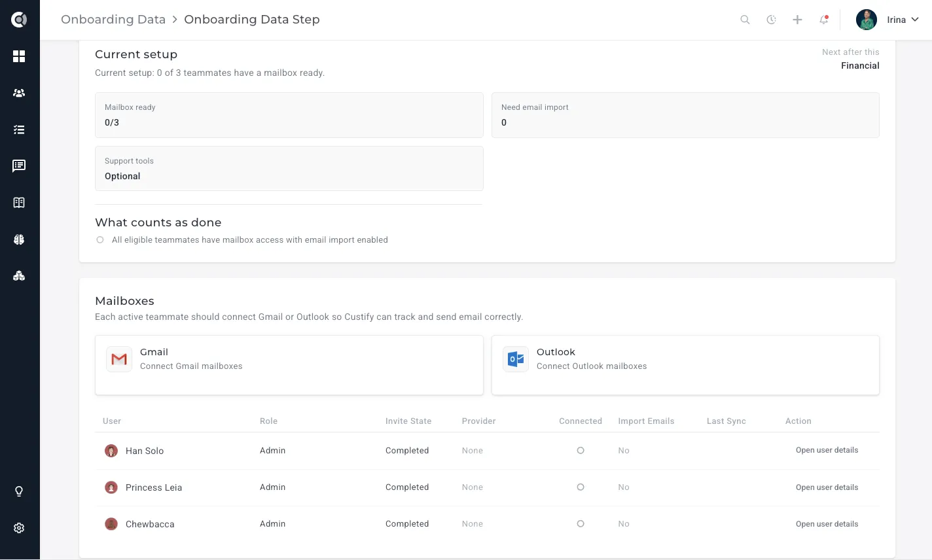Click the plus add icon in header
Viewport: 932px width, 560px height.
[x=797, y=20]
